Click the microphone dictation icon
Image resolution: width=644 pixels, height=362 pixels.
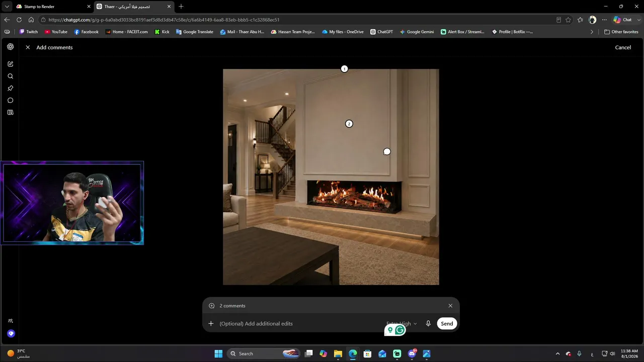[x=428, y=324]
